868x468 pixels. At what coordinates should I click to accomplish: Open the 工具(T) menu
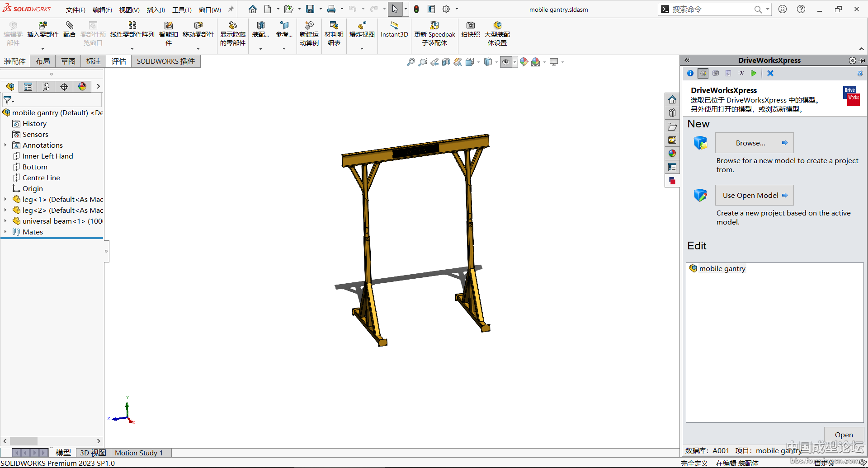(x=182, y=9)
